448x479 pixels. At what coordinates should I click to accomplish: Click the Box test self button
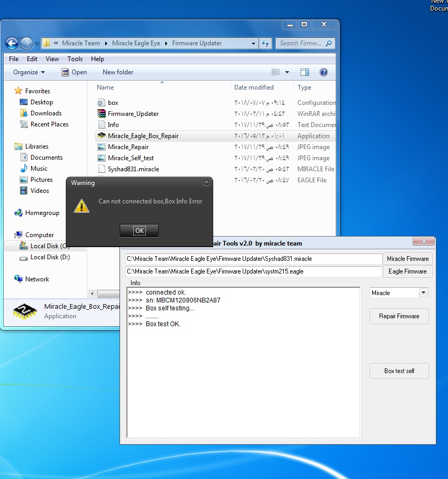coord(399,371)
